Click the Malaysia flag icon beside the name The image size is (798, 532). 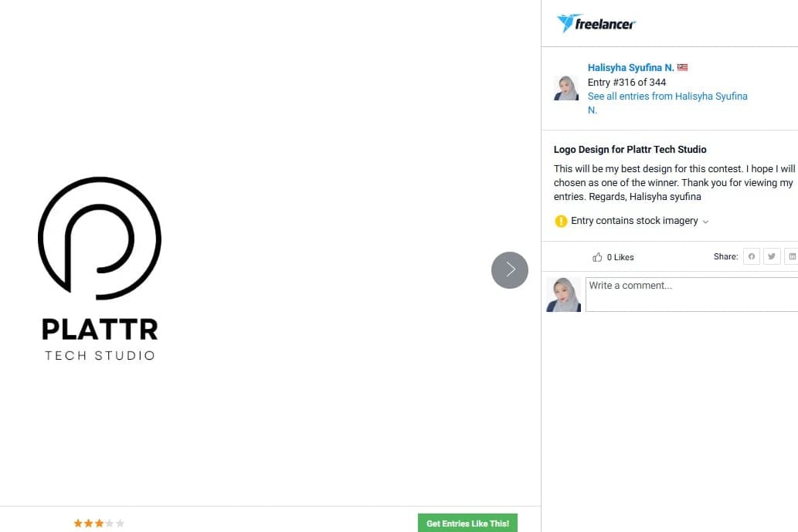tap(682, 67)
